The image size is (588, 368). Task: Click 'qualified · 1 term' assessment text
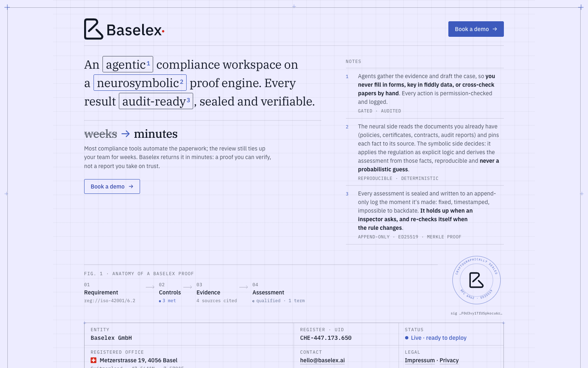[278, 301]
